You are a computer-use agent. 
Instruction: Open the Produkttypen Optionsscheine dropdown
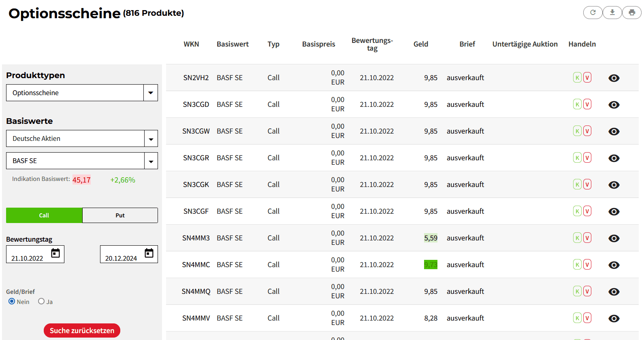(82, 93)
